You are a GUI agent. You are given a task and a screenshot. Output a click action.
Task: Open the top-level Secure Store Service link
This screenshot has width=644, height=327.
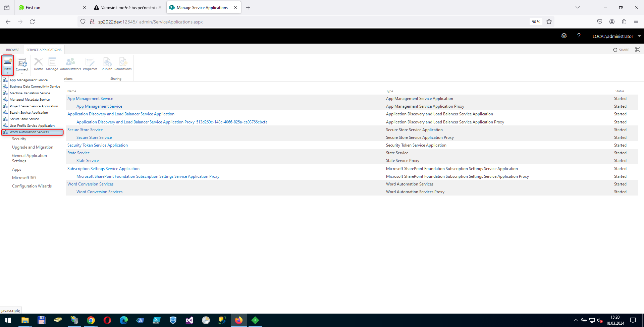[85, 130]
